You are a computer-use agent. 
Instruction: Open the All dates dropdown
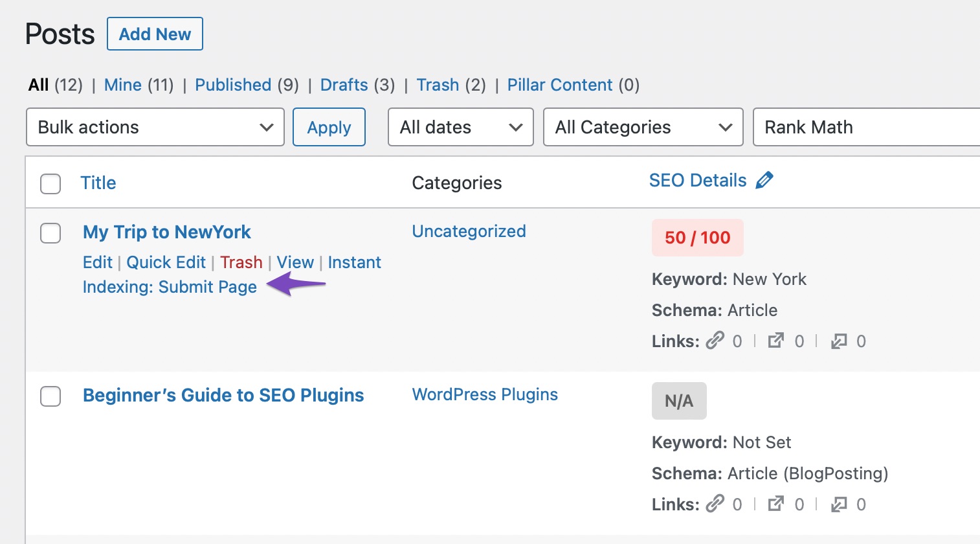click(x=460, y=127)
